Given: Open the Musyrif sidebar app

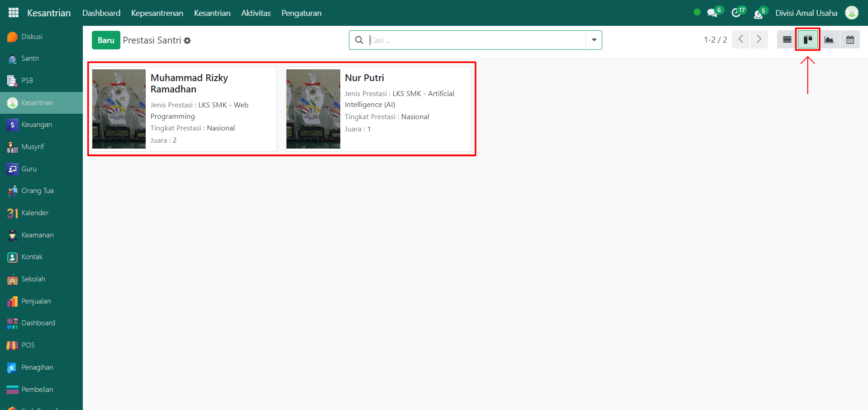Looking at the screenshot, I should tap(33, 147).
